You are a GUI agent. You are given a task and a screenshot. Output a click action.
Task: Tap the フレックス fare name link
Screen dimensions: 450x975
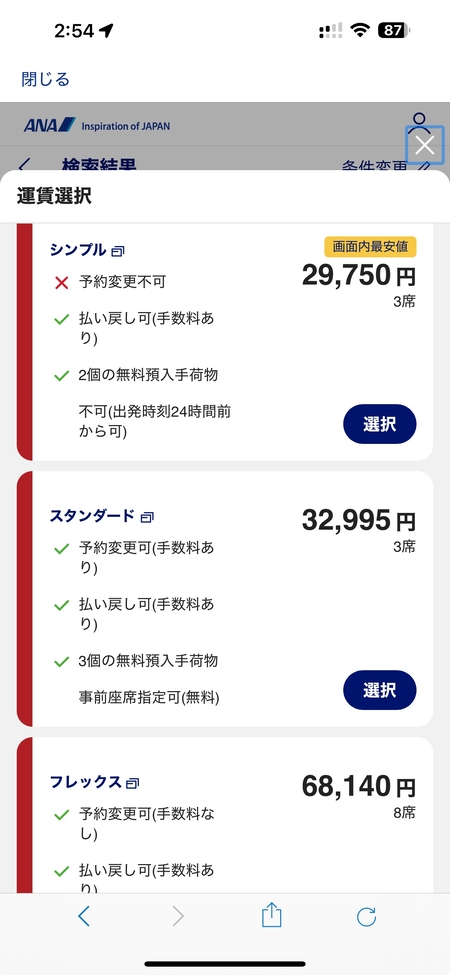pyautogui.click(x=85, y=782)
